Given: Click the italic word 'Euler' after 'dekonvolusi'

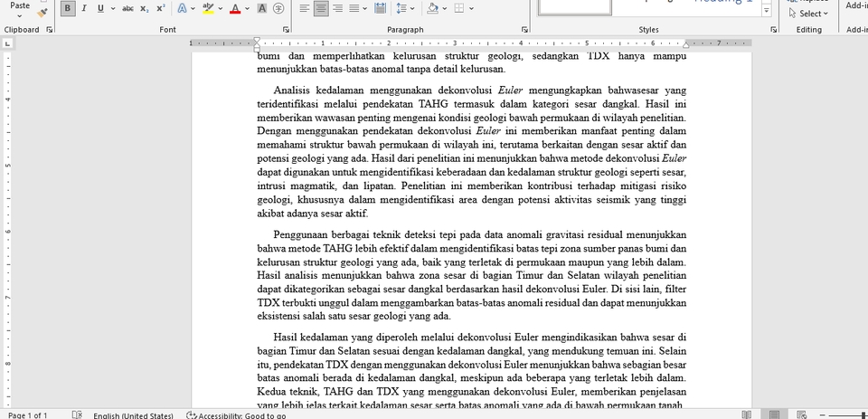Looking at the screenshot, I should point(510,90).
